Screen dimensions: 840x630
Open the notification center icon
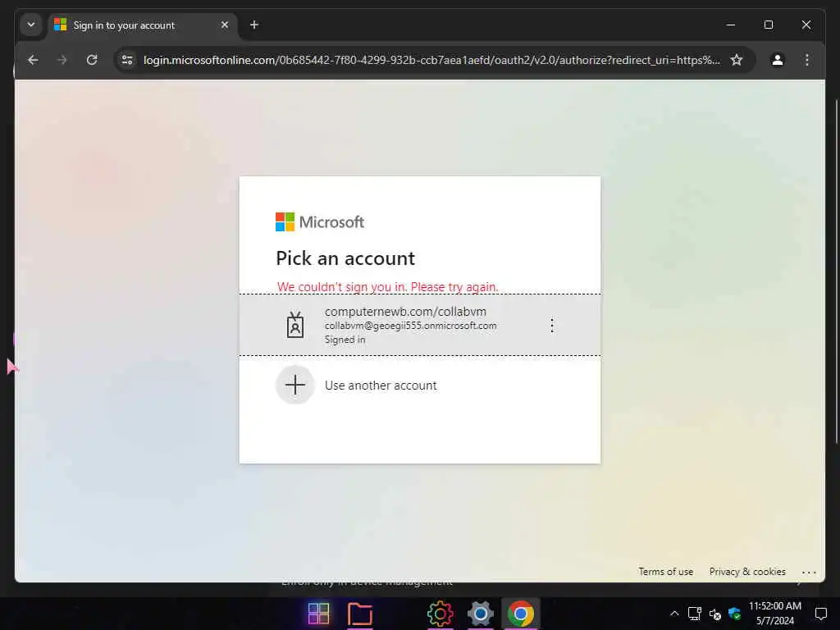coord(820,614)
